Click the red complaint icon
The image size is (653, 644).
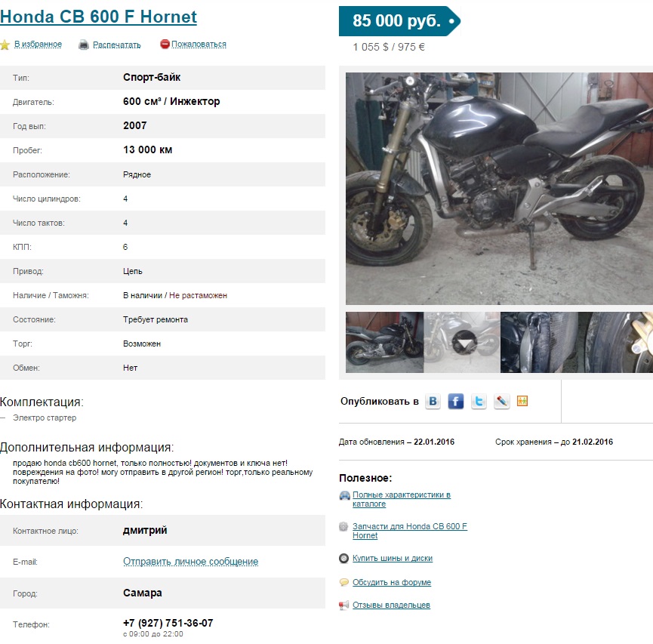pyautogui.click(x=165, y=44)
